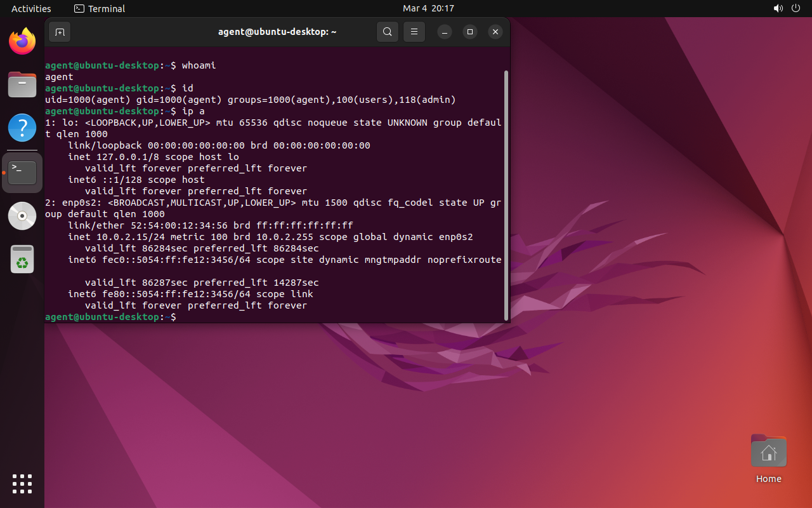This screenshot has height=508, width=812.
Task: Select the Terminal icon in dock
Action: pyautogui.click(x=22, y=172)
